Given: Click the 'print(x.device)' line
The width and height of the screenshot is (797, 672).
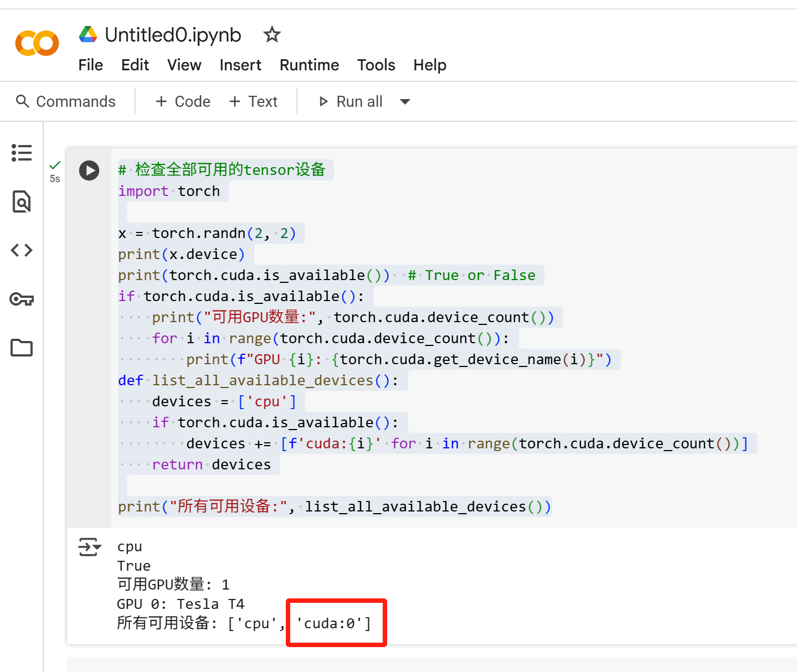Looking at the screenshot, I should [182, 254].
